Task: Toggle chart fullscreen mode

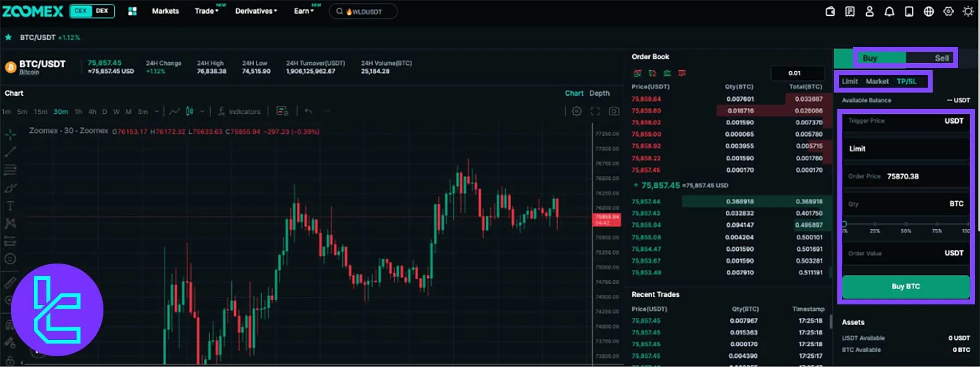Action: click(x=595, y=111)
